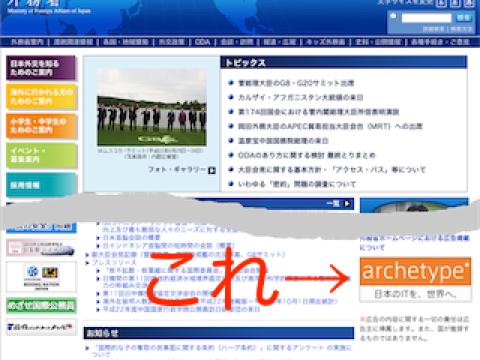
Task: Open the 報道・広報 menu item
Action: tap(280, 42)
